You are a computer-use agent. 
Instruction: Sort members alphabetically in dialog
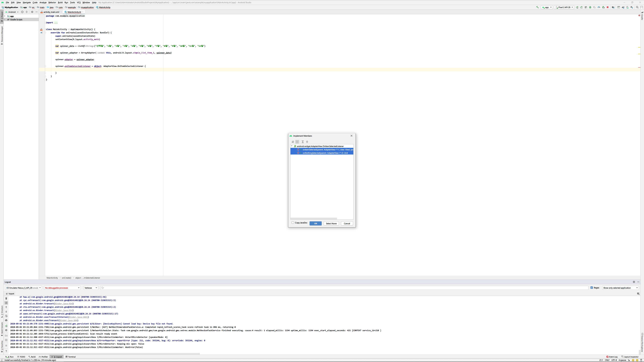(x=293, y=142)
